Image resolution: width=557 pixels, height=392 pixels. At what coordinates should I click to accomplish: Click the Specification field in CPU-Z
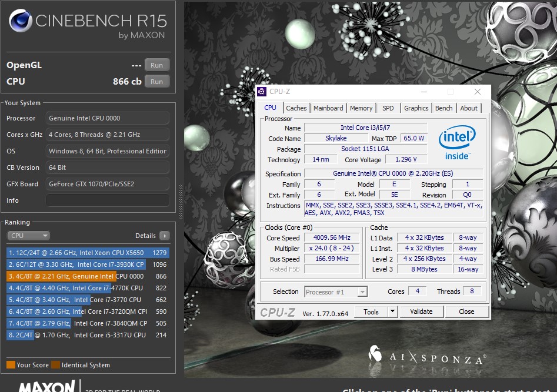[x=393, y=173]
